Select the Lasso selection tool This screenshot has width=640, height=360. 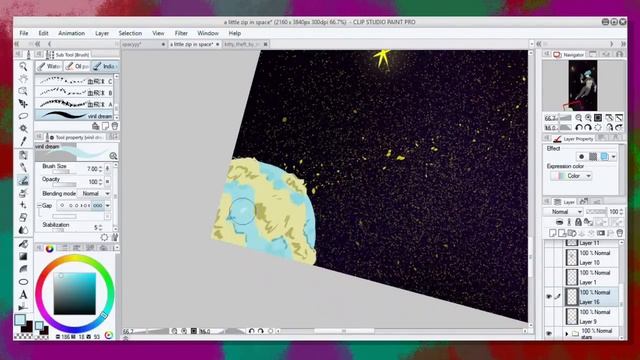click(23, 116)
